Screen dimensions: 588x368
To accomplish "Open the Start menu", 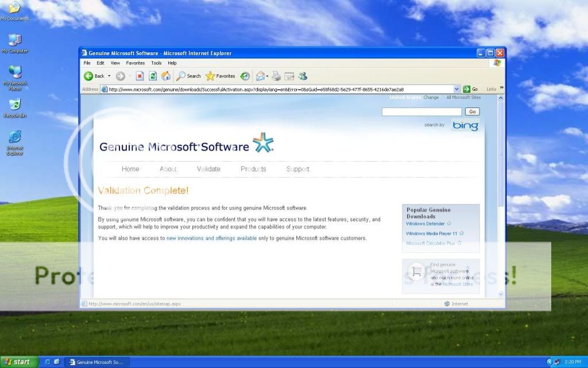I will pos(17,362).
